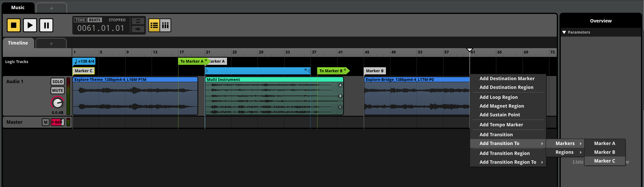Switch to vertical mixer view icon

pos(165,25)
